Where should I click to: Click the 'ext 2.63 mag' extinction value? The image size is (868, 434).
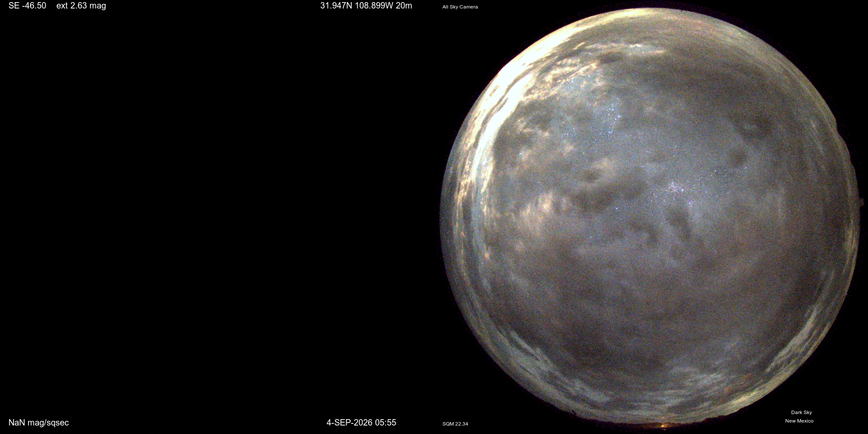coord(81,6)
